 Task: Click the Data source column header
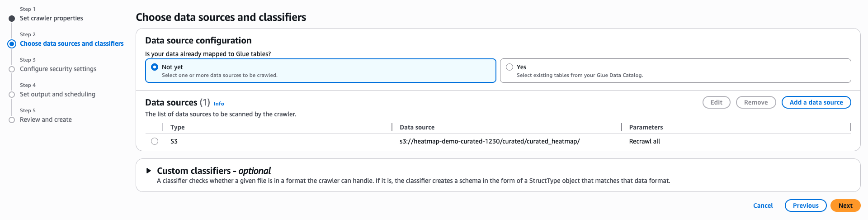[417, 127]
